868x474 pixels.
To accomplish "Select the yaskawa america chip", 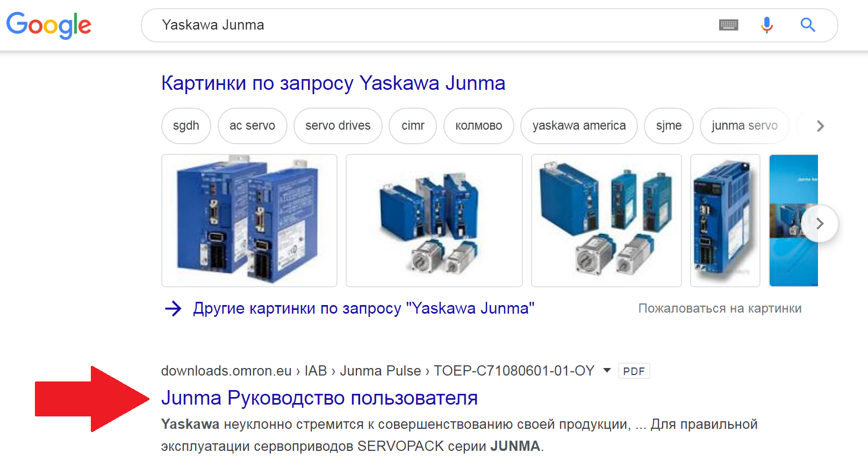I will coord(579,126).
